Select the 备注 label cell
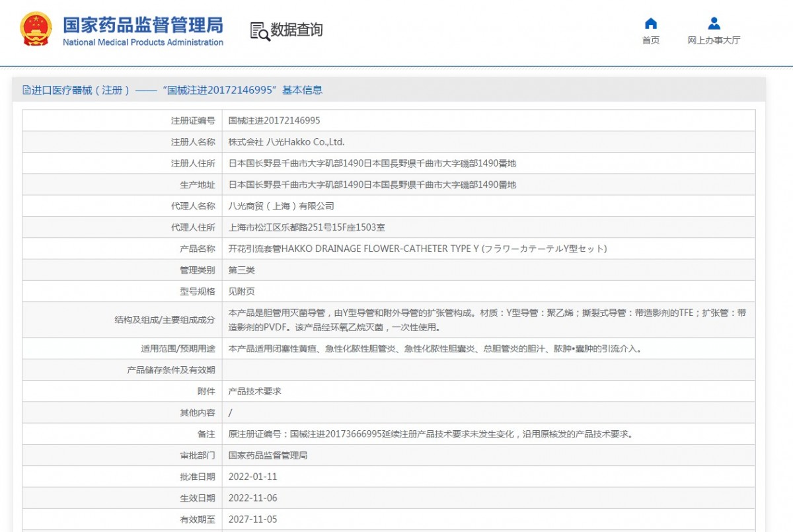The height and width of the screenshot is (532, 793). (122, 434)
